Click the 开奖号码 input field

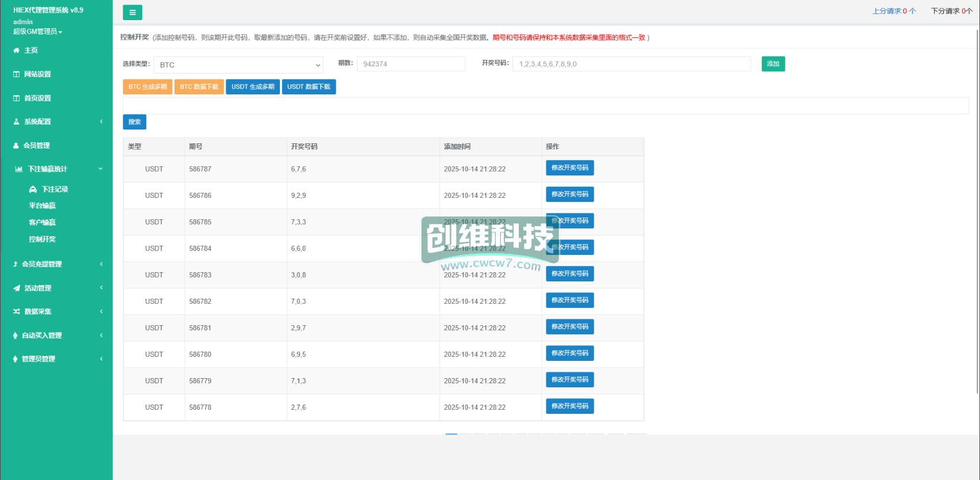pos(631,64)
